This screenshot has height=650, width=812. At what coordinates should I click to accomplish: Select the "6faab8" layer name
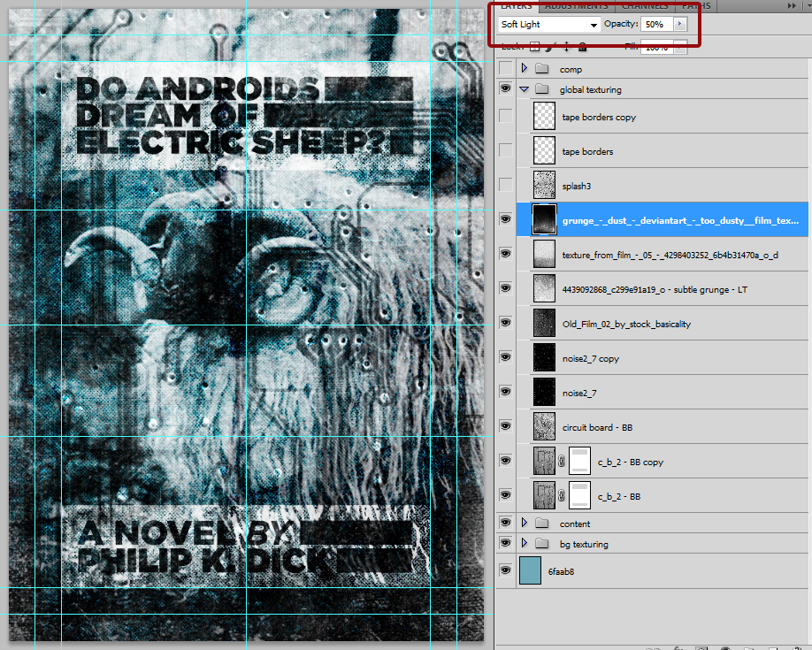pyautogui.click(x=562, y=571)
